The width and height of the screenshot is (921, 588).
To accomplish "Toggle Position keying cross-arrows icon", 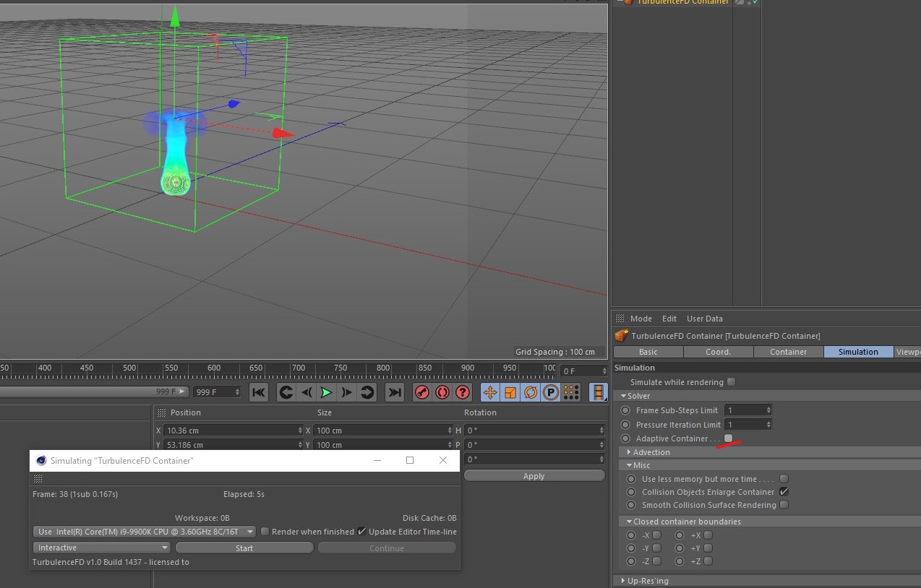I will point(490,392).
